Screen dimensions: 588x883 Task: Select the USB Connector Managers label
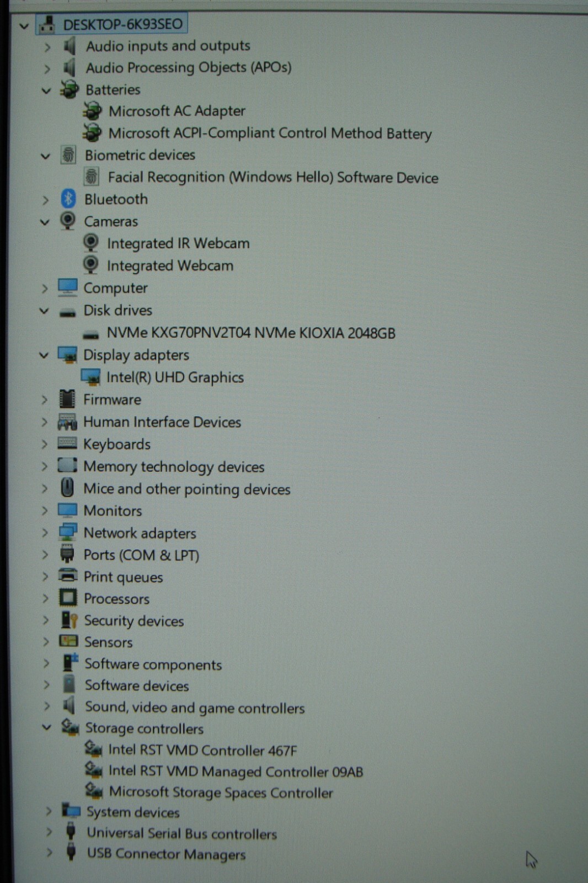coord(167,854)
